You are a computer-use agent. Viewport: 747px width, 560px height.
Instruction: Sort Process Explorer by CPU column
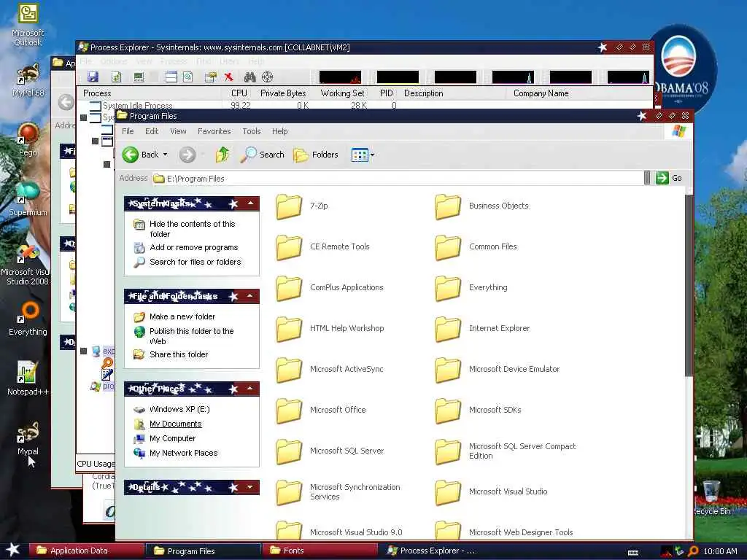(x=239, y=93)
